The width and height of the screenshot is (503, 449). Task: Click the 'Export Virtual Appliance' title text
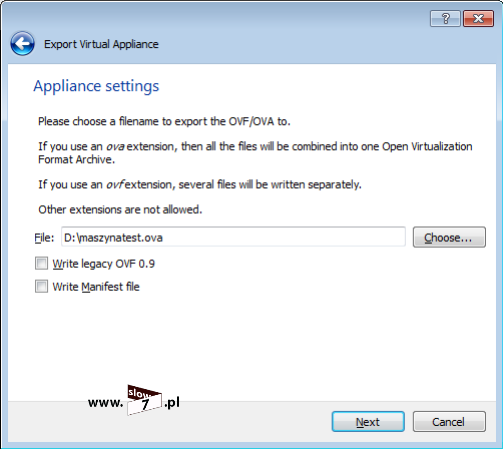101,44
